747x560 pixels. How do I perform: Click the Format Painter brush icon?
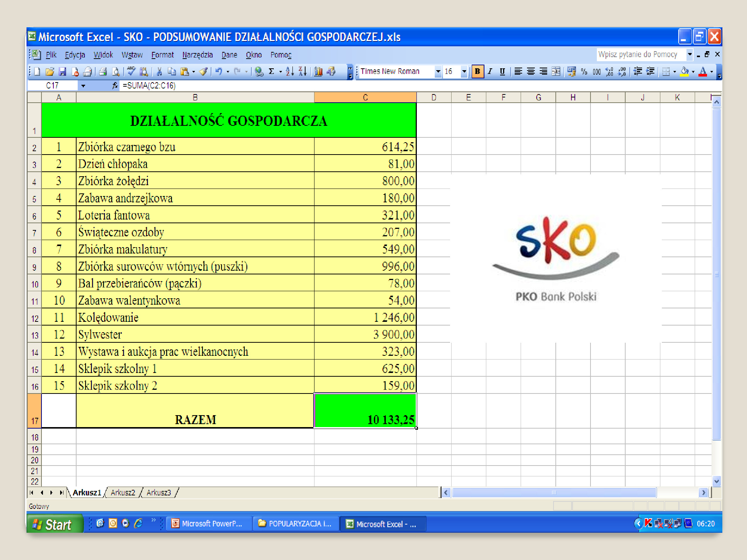pos(204,71)
